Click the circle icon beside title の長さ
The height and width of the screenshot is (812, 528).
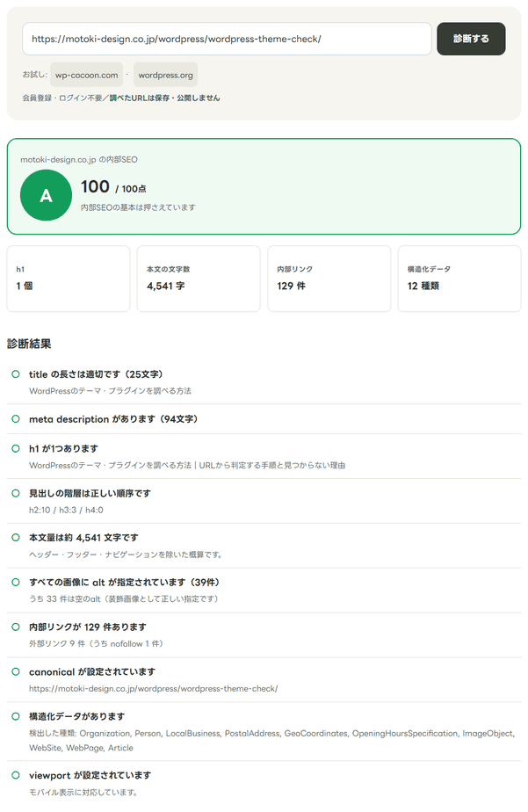coord(16,373)
